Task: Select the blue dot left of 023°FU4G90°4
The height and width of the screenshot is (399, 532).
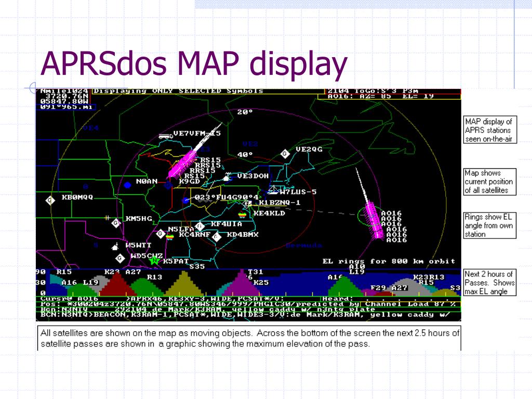Action: pyautogui.click(x=185, y=201)
